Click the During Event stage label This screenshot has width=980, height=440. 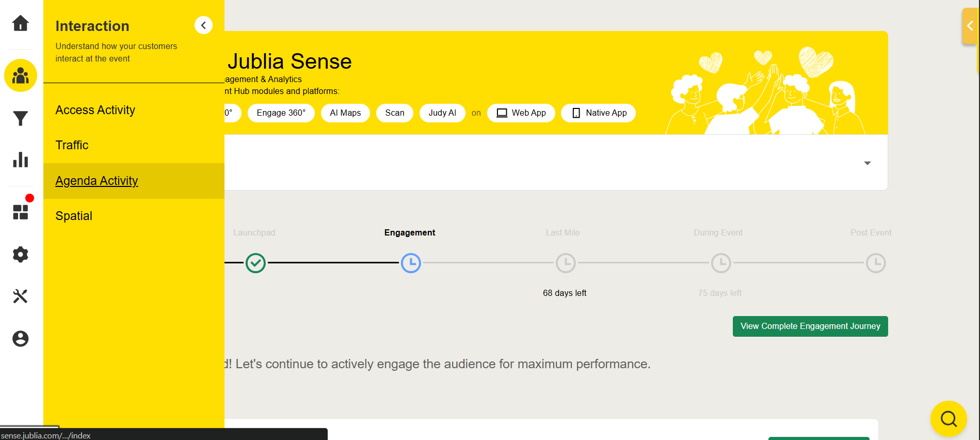tap(718, 233)
